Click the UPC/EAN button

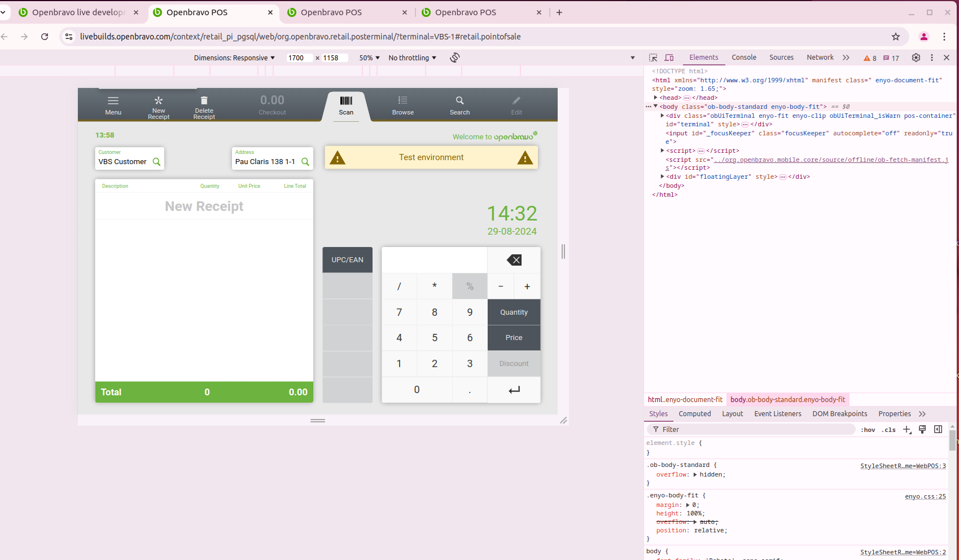coord(347,260)
